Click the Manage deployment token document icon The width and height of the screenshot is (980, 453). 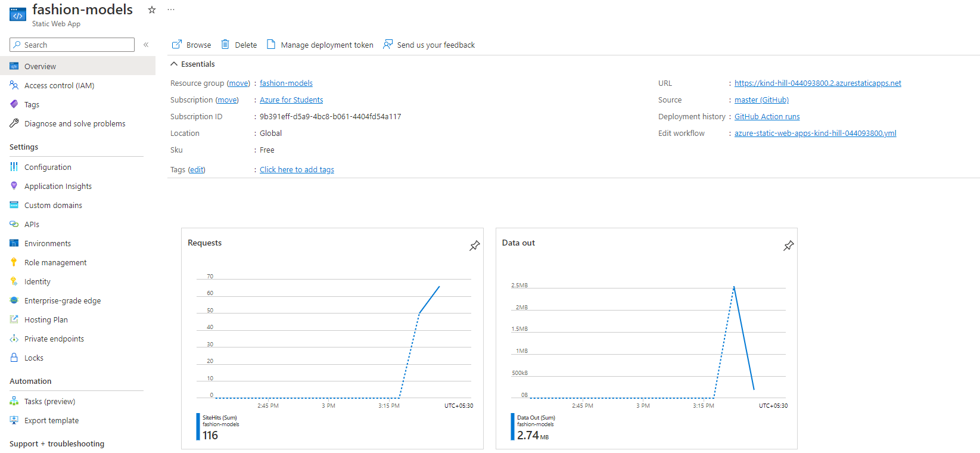point(271,45)
